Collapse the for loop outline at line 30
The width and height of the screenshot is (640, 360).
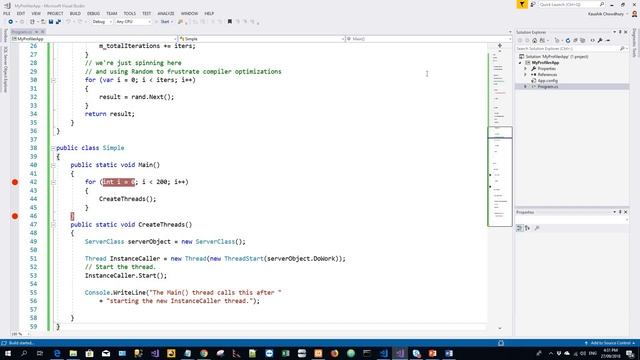click(x=53, y=80)
